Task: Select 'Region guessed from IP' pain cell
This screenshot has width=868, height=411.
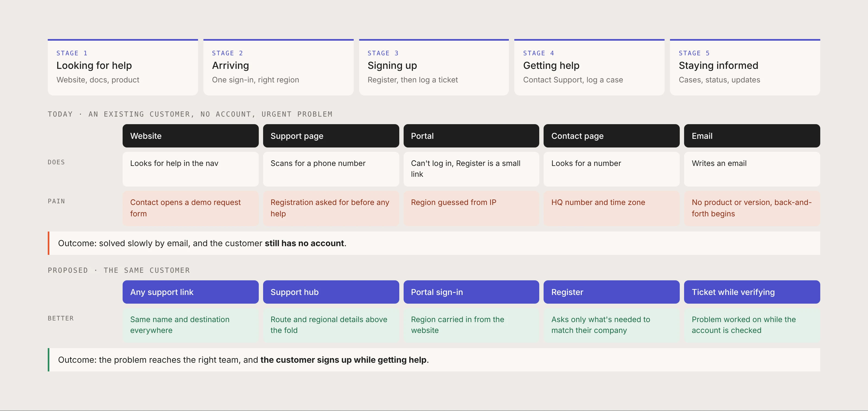Action: [x=471, y=208]
